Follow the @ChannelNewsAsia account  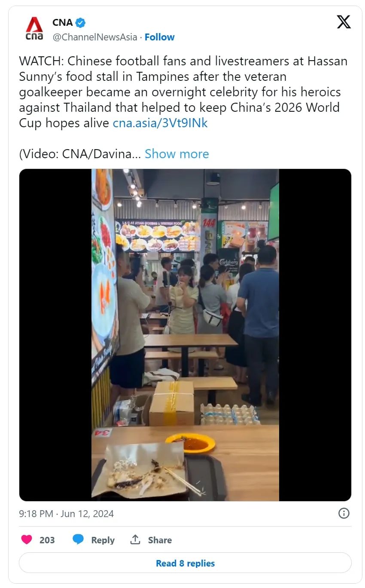(159, 37)
